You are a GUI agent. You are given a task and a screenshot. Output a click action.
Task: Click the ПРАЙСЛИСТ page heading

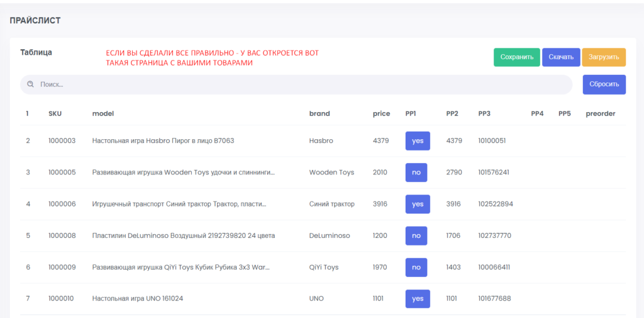coord(35,21)
